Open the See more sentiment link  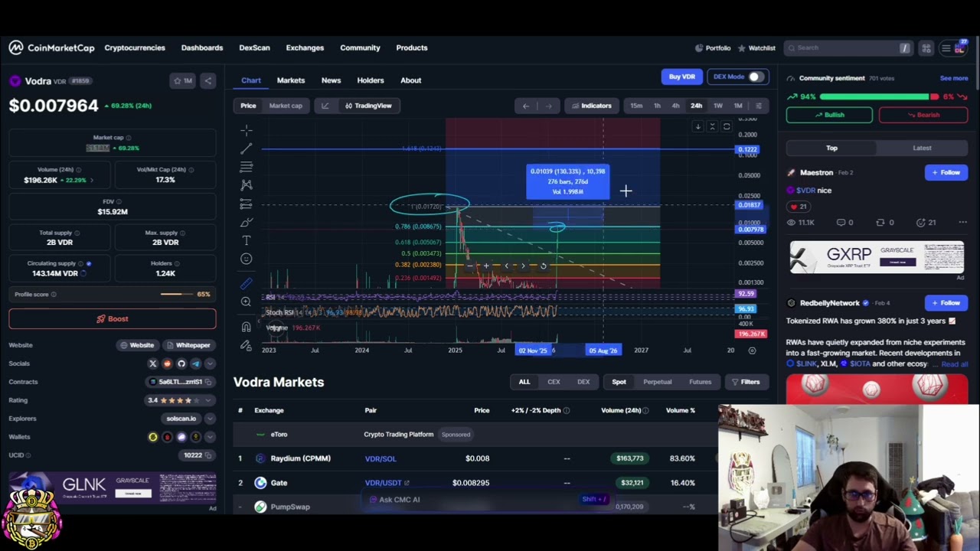pyautogui.click(x=954, y=78)
